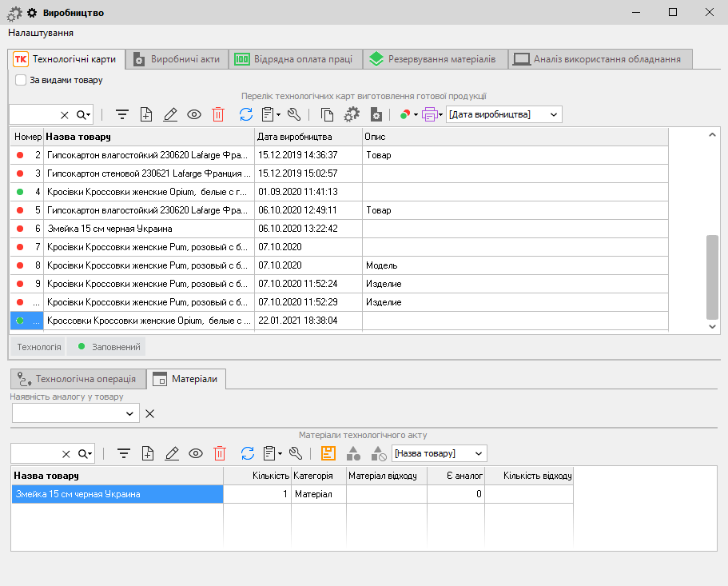Viewport: 728px width, 586px height.
Task: Switch to the 'Виробничі акти' tab
Action: click(x=177, y=59)
